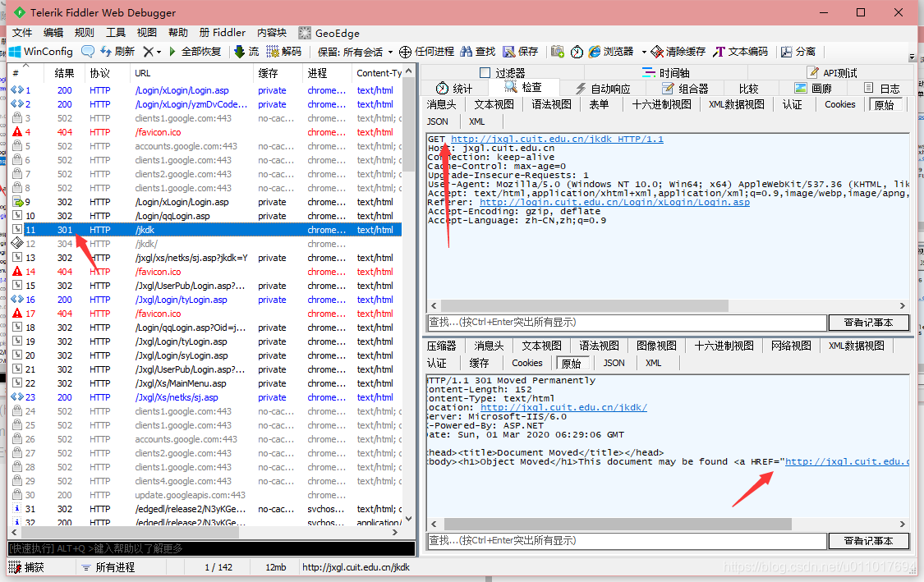This screenshot has width=924, height=582.
Task: Select session 16 /Jxgl/Login/tyLogin.asp
Action: (206, 300)
